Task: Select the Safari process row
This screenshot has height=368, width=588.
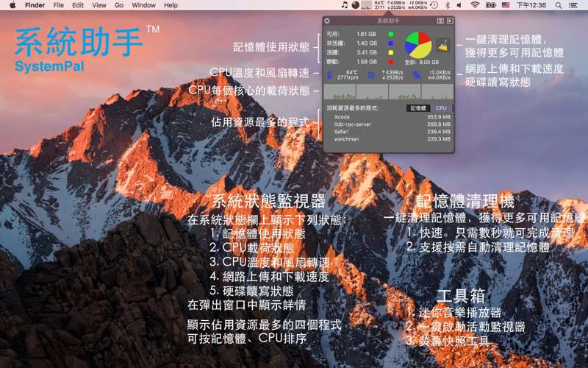Action: click(x=389, y=132)
